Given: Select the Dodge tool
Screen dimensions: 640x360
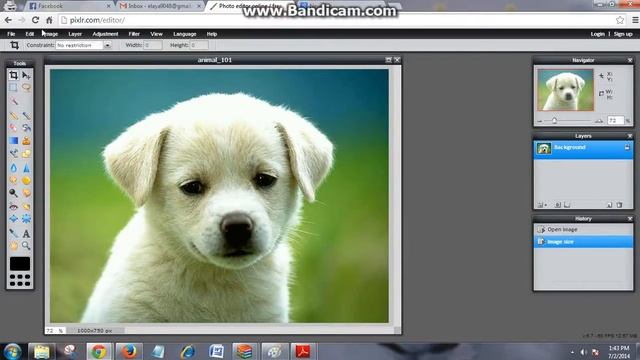Looking at the screenshot, I should (x=13, y=193).
